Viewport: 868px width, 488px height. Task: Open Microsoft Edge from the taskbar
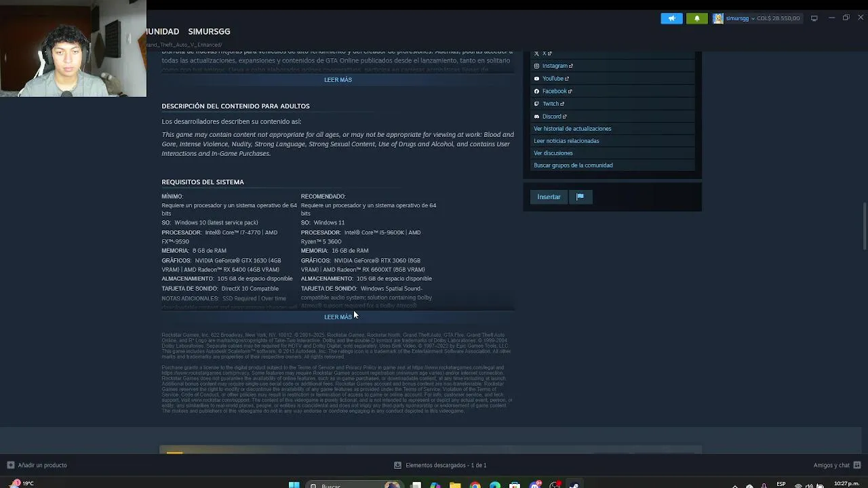[495, 485]
